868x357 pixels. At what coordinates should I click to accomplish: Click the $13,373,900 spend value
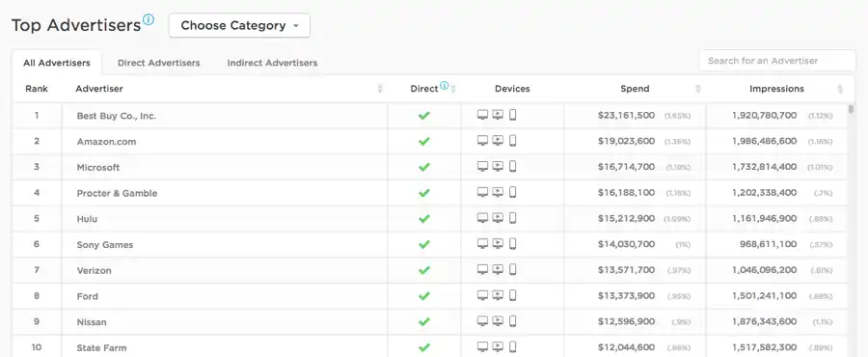click(x=626, y=295)
